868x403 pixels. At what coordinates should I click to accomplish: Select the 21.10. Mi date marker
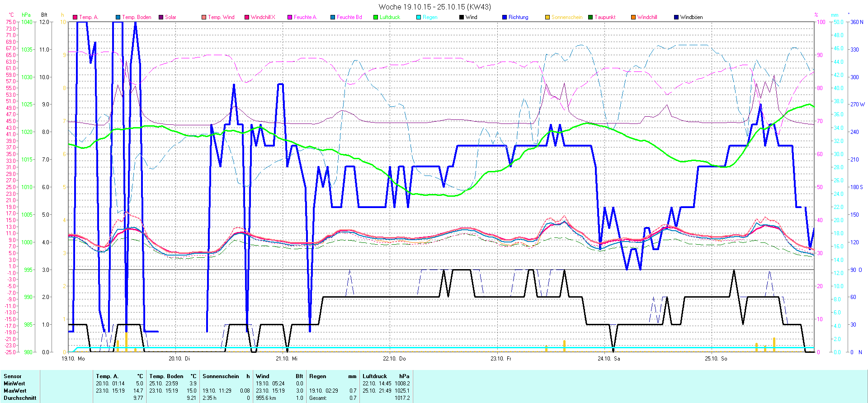coord(287,359)
